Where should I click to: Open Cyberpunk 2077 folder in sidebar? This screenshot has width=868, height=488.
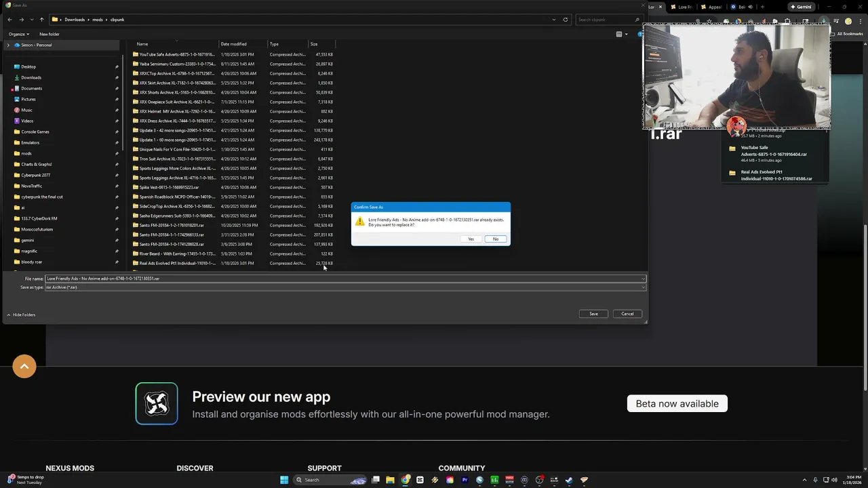coord(35,175)
